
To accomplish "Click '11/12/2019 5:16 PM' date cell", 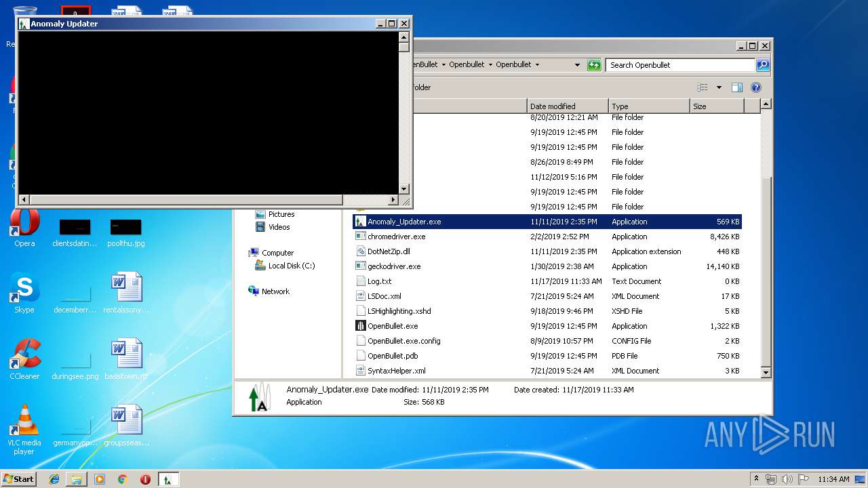I will [x=564, y=177].
